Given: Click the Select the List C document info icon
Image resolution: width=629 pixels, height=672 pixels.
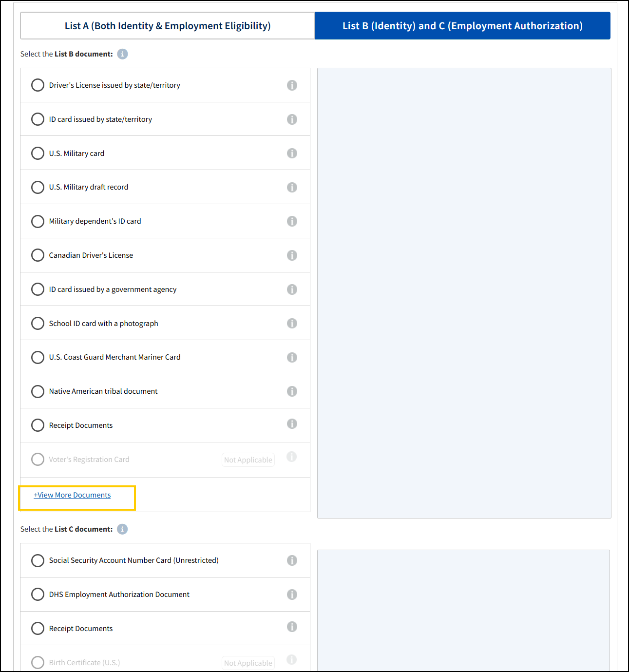Looking at the screenshot, I should pos(122,529).
